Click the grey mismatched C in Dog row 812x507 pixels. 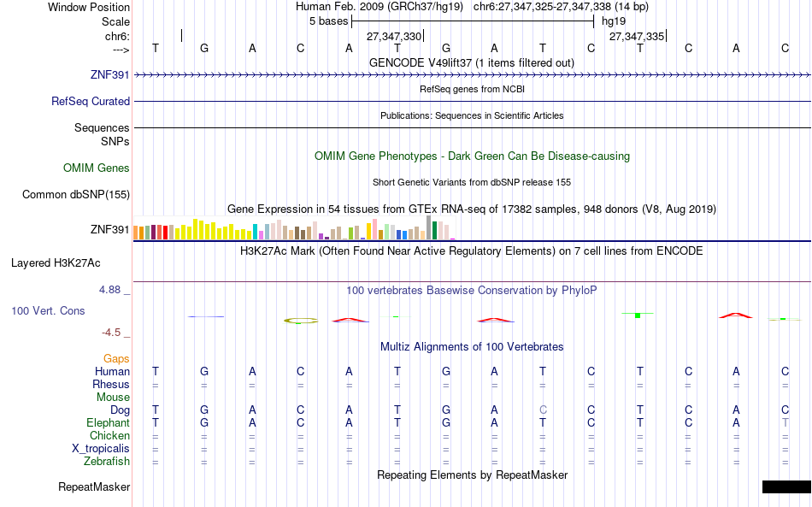pyautogui.click(x=543, y=410)
